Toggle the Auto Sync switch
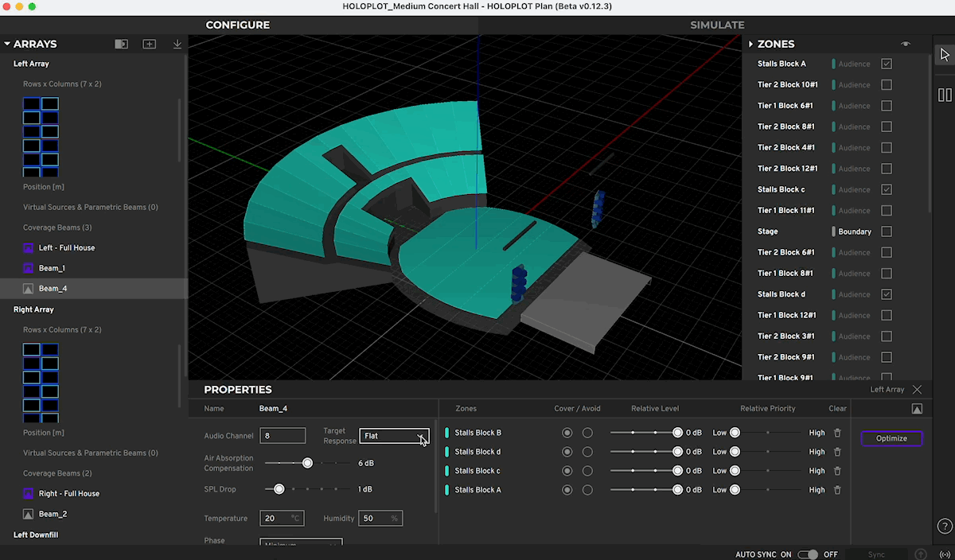Viewport: 955px width, 560px height. click(x=808, y=554)
